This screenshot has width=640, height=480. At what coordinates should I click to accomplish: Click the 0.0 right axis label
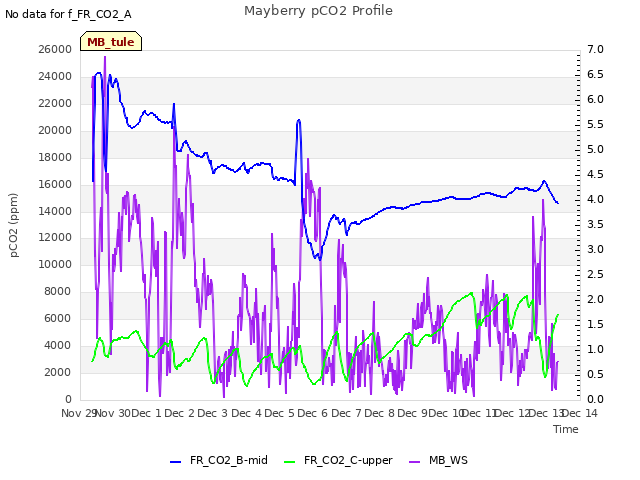[595, 399]
